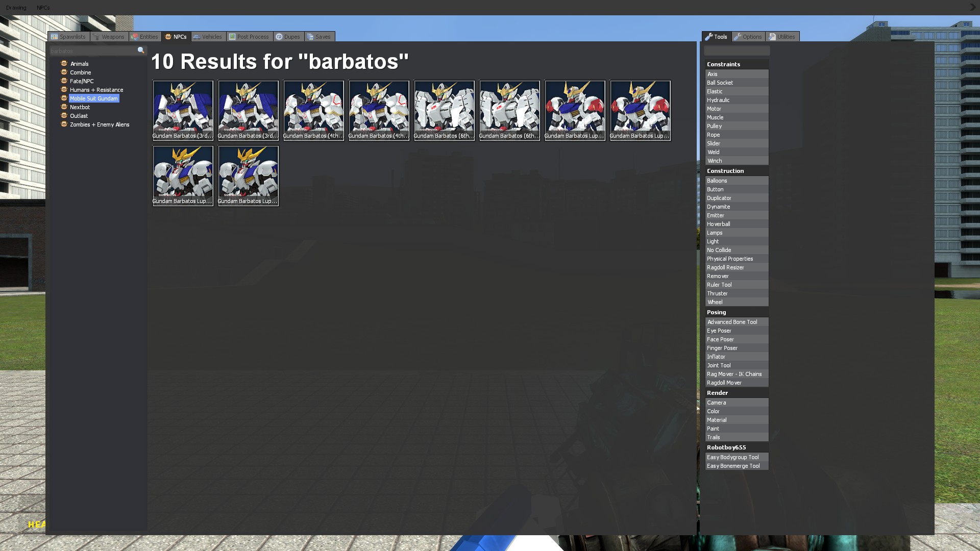Collapse the Construction tool section
The width and height of the screenshot is (980, 551).
point(737,171)
